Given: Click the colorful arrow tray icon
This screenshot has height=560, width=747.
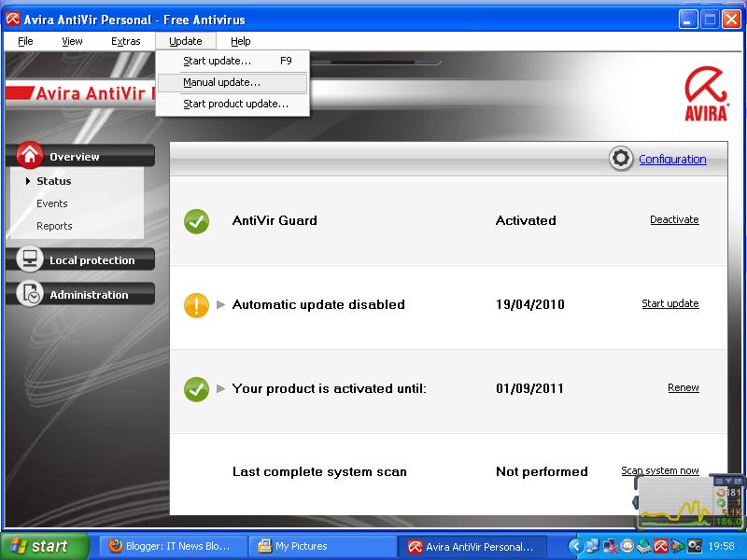Looking at the screenshot, I should tap(677, 546).
